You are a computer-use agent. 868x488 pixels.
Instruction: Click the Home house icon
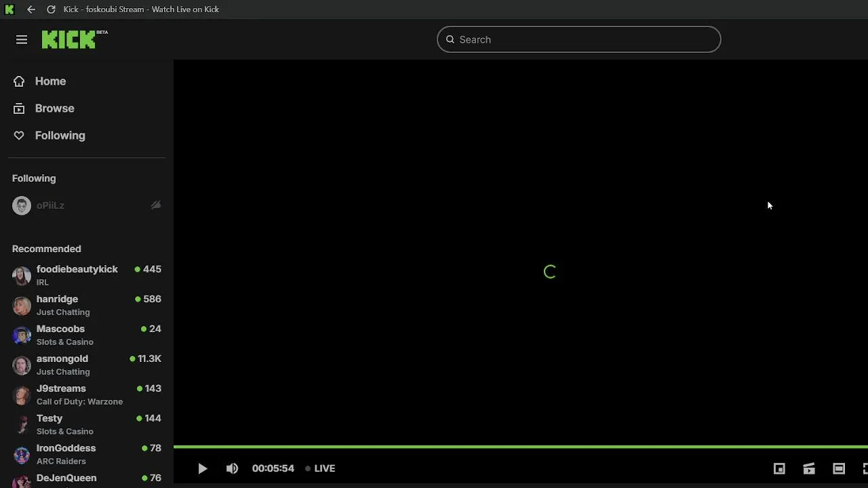[19, 81]
